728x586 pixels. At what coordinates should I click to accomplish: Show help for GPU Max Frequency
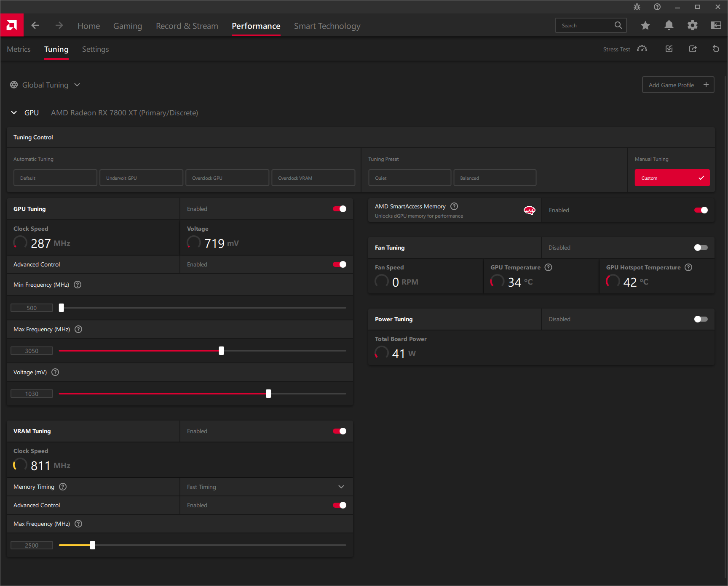[x=78, y=329]
